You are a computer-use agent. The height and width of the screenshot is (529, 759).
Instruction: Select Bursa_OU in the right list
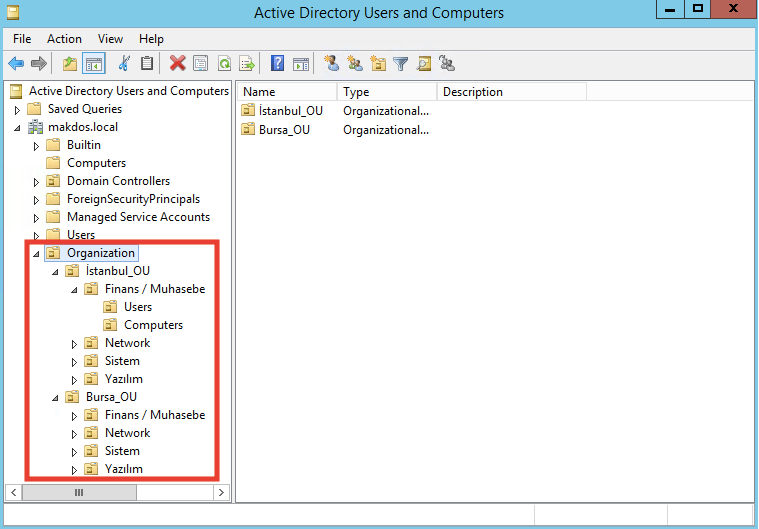(284, 130)
